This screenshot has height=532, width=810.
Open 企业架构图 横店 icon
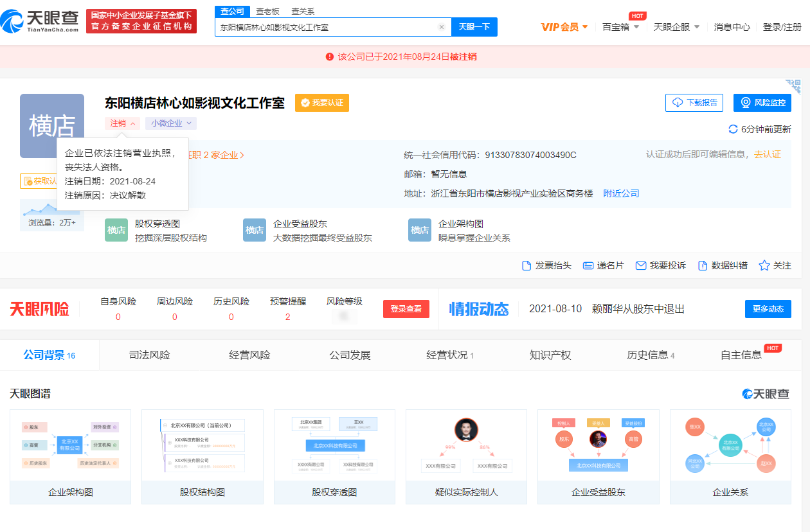pos(420,230)
